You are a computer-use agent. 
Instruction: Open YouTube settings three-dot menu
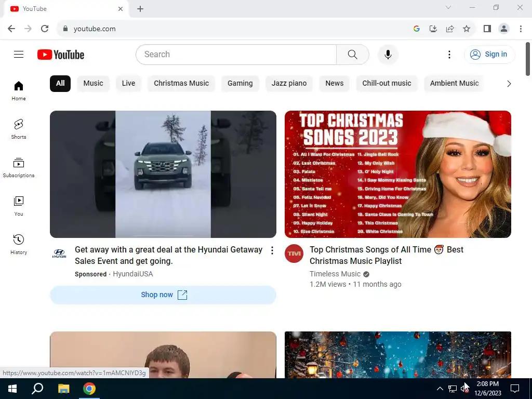pyautogui.click(x=449, y=54)
